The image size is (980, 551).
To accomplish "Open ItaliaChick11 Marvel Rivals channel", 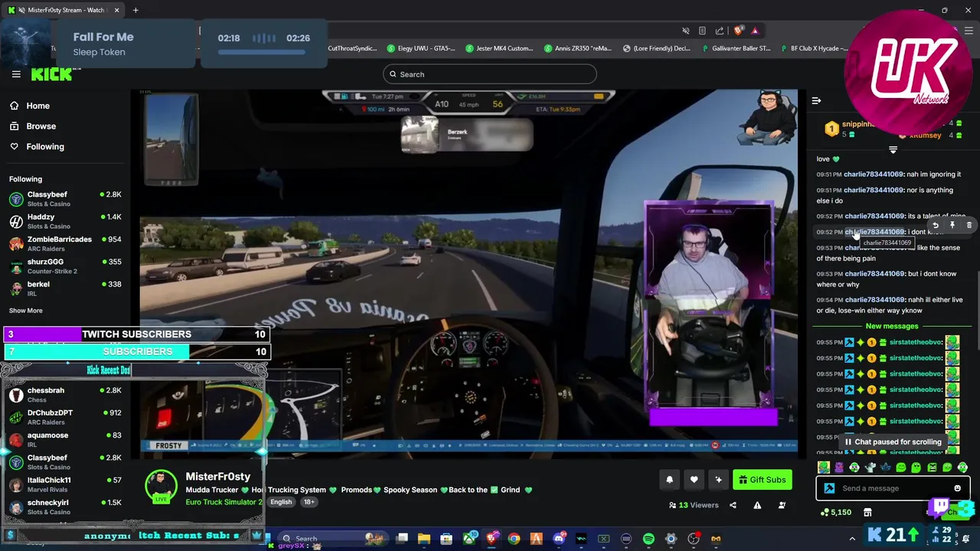I will point(65,484).
